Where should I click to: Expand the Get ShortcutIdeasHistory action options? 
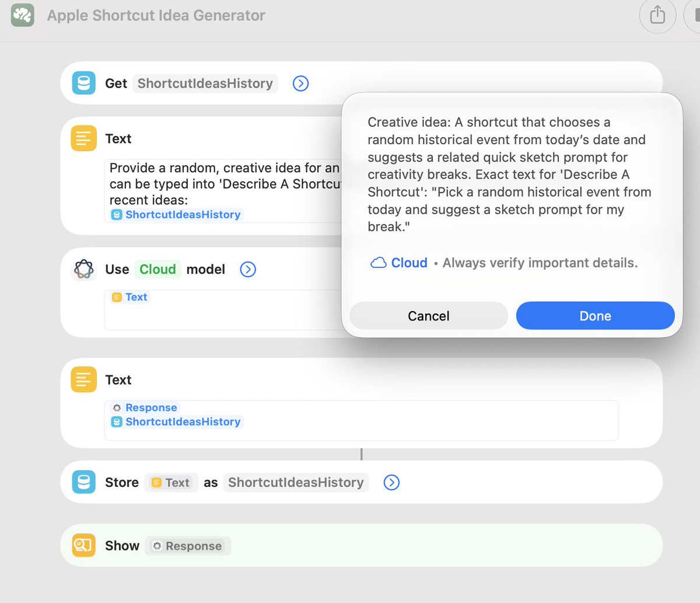coord(300,83)
